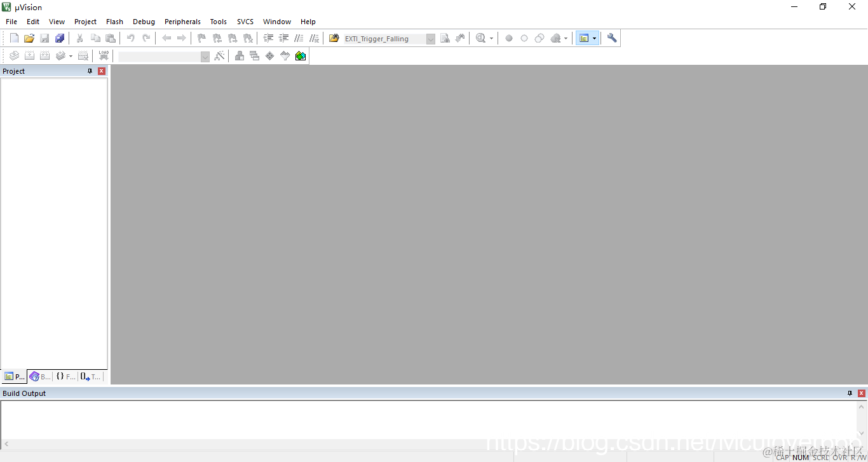This screenshot has height=462, width=868.
Task: Unindent selected lines icon
Action: [283, 38]
